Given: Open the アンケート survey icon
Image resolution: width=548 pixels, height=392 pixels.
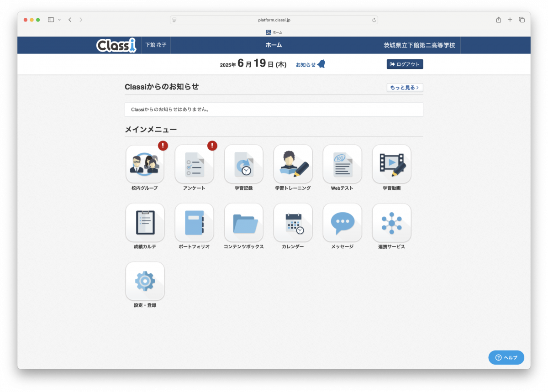Looking at the screenshot, I should point(194,164).
